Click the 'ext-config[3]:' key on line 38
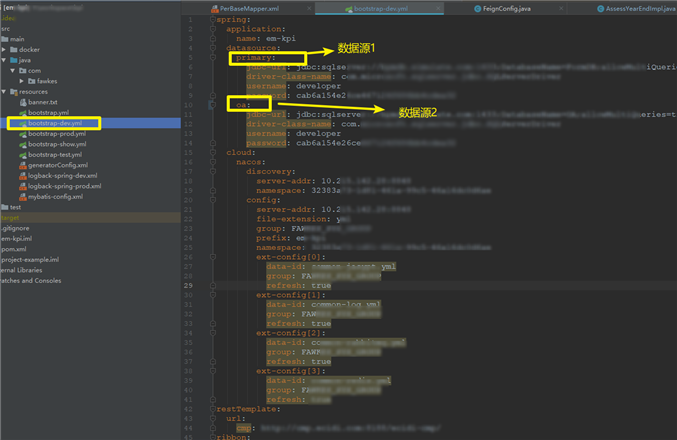This screenshot has width=677, height=440. pos(291,371)
